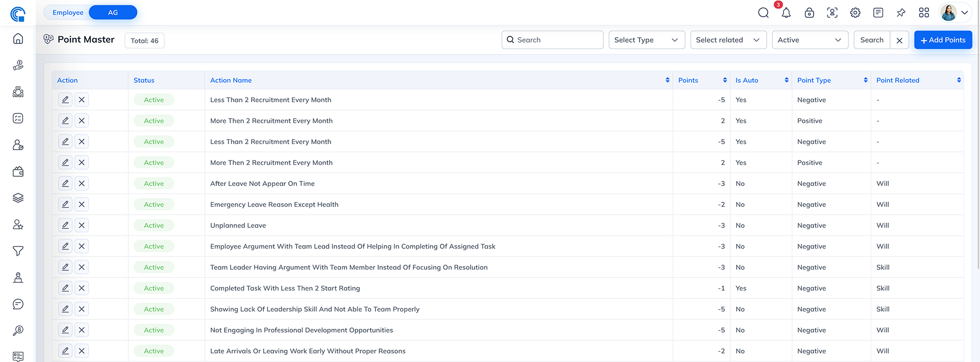Sort by the Action Name column header
The height and width of the screenshot is (362, 980).
[231, 80]
